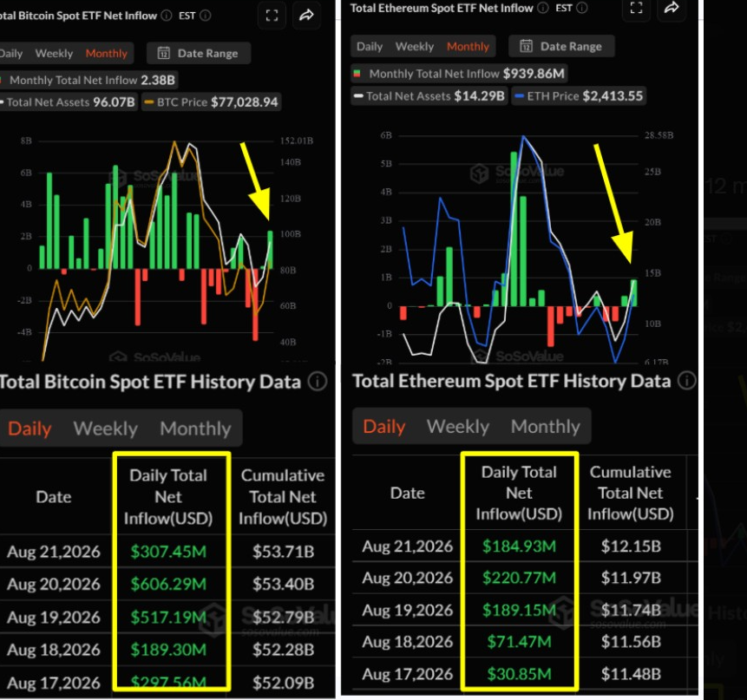The height and width of the screenshot is (700, 747).
Task: Click Bitcoin inflow value $189.30M
Action: pos(168,650)
